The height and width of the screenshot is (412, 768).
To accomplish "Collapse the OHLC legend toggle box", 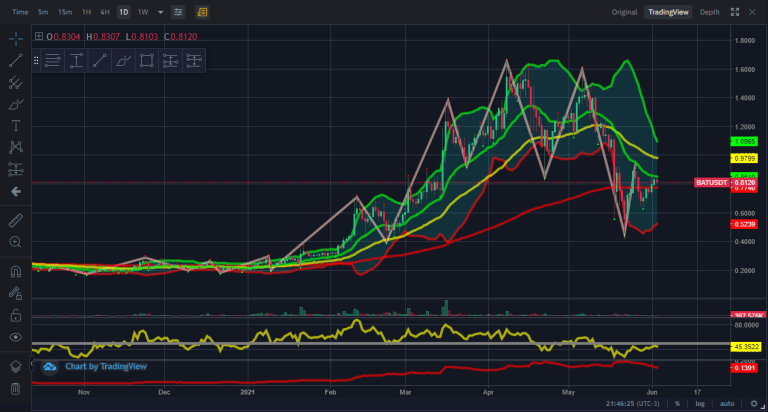I will coord(39,36).
